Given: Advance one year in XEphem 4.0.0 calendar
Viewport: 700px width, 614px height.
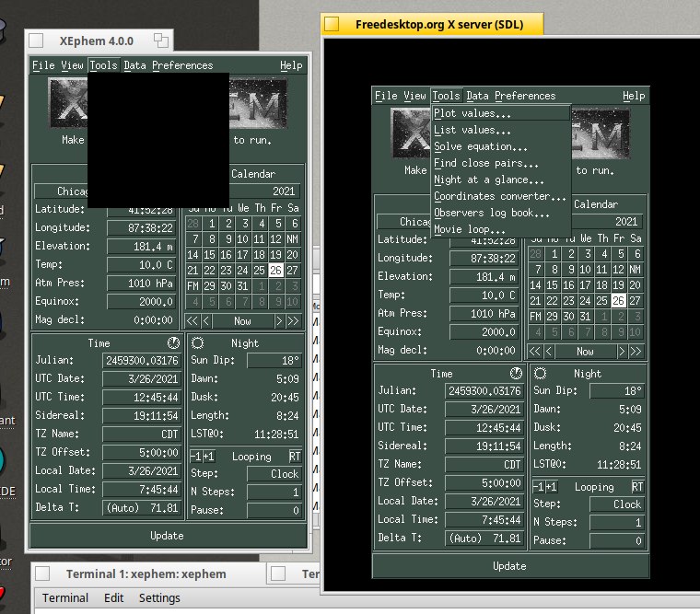Looking at the screenshot, I should point(293,321).
